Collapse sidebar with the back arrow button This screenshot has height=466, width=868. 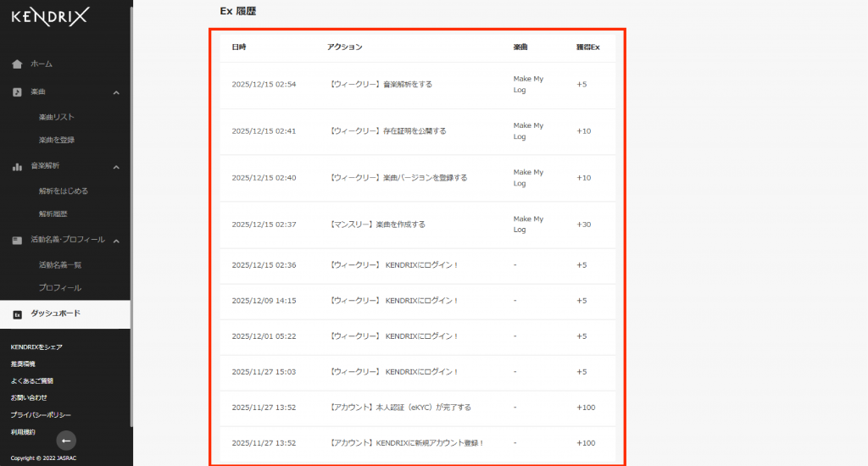pos(66,440)
